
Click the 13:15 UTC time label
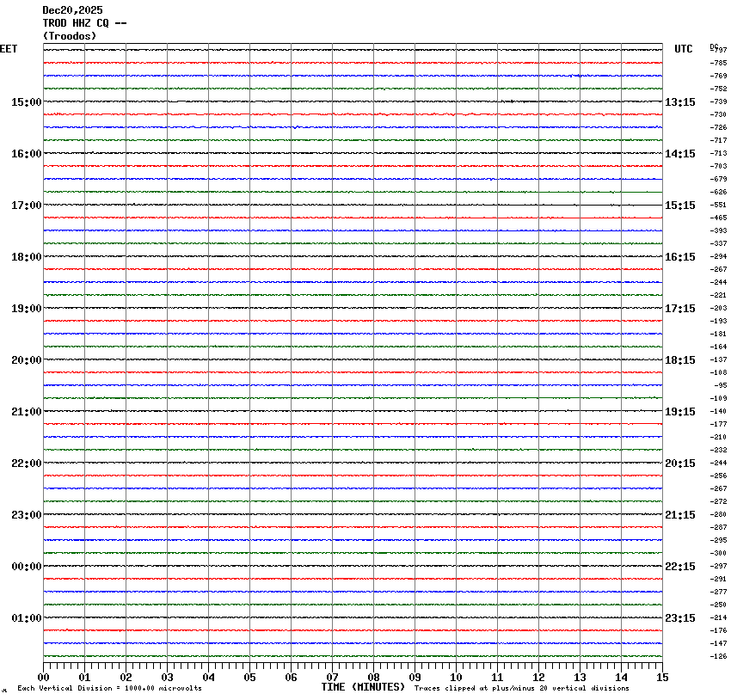coord(680,102)
